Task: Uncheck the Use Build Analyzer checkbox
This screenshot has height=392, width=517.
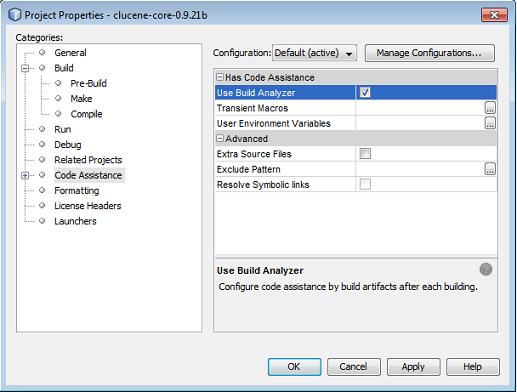Action: click(365, 92)
